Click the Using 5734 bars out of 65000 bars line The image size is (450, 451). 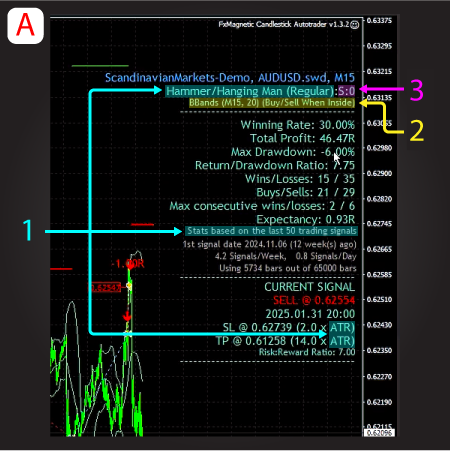click(288, 268)
